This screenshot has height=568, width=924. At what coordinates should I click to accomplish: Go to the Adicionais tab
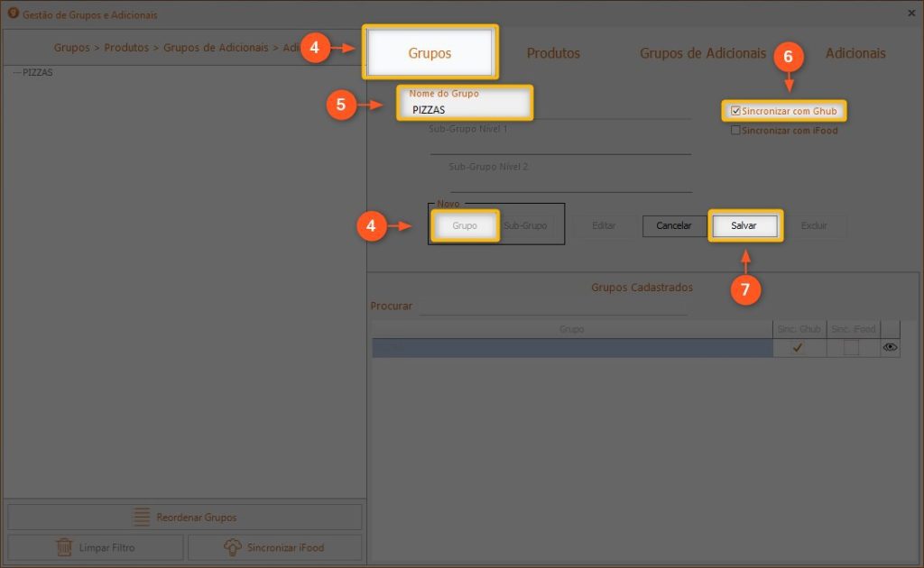coord(855,53)
